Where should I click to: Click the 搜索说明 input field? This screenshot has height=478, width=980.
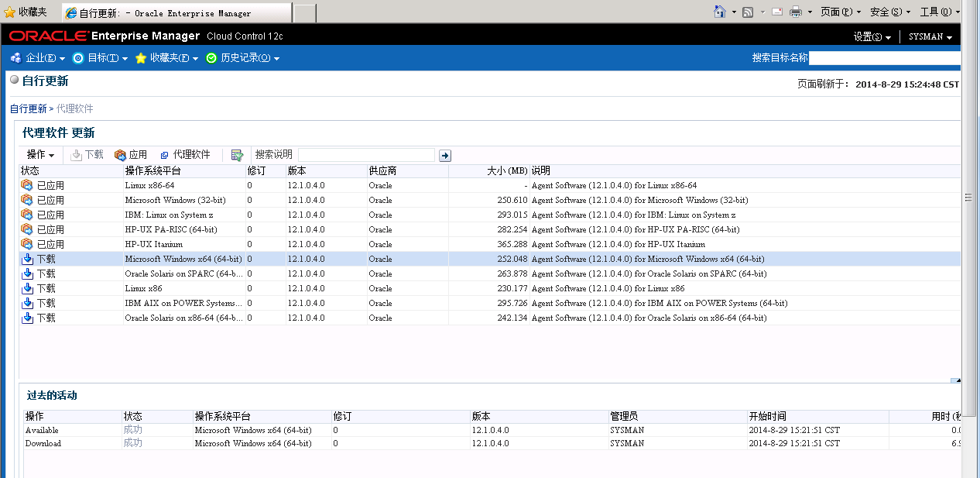coord(366,155)
